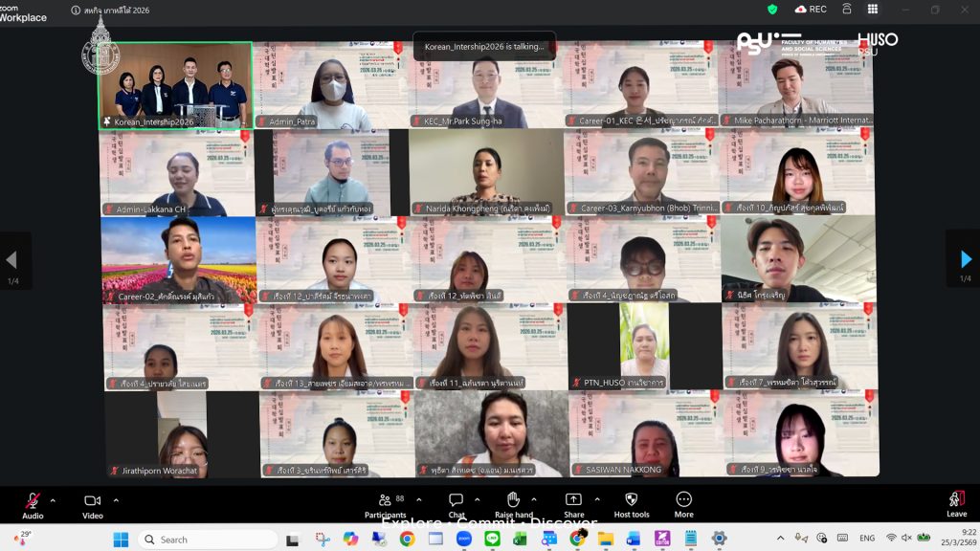Go to next page of participants
The height and width of the screenshot is (551, 980).
click(965, 259)
